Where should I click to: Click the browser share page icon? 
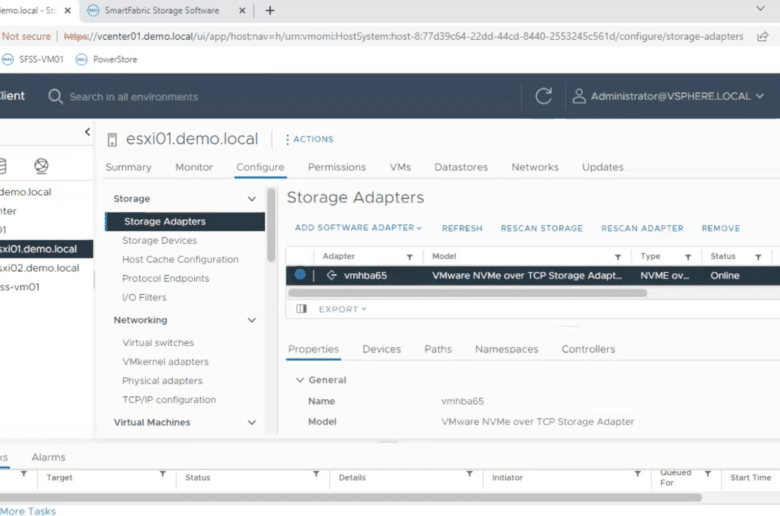click(x=762, y=36)
